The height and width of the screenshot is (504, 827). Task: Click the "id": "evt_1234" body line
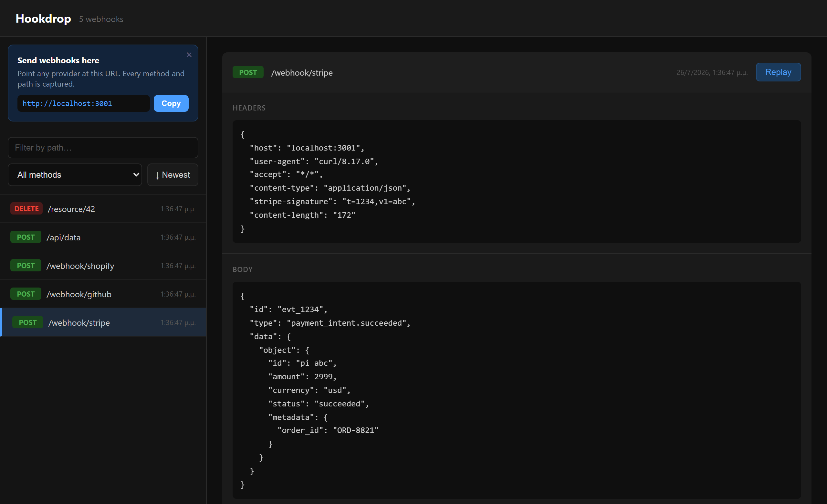[x=288, y=310]
